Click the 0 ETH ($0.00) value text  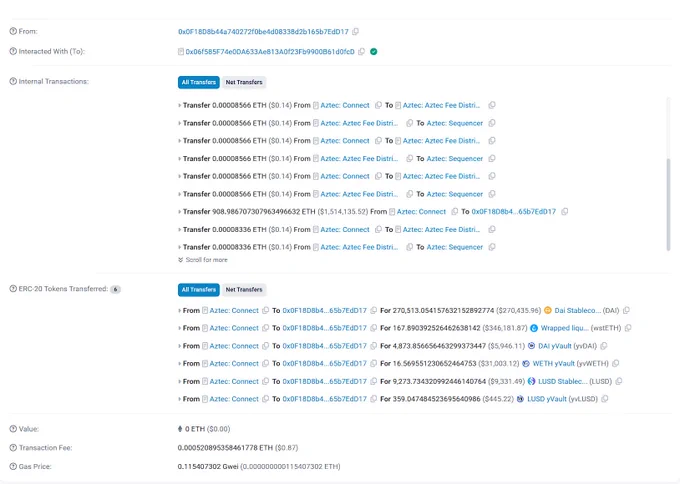(x=207, y=429)
